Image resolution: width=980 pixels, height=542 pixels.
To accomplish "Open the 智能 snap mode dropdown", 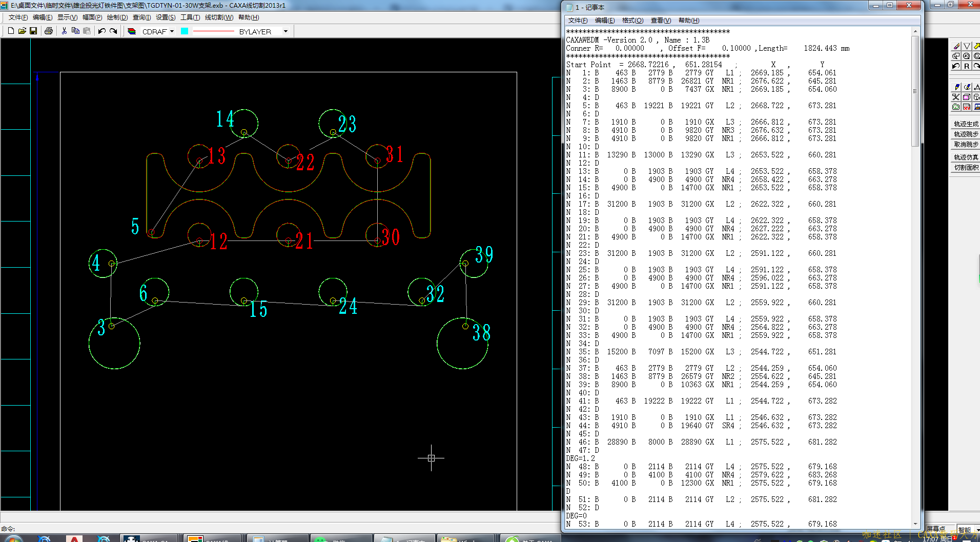I will tap(977, 530).
